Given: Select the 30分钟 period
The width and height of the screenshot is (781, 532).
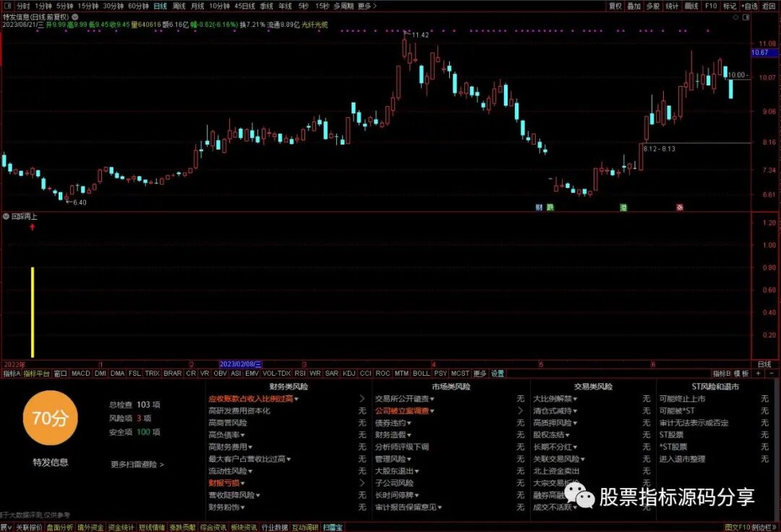Looking at the screenshot, I should [x=113, y=6].
